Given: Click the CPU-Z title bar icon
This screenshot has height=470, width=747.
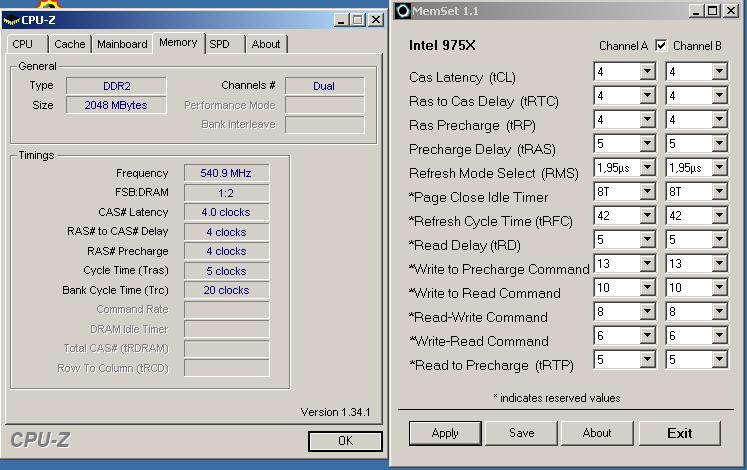Looking at the screenshot, I should tap(11, 20).
